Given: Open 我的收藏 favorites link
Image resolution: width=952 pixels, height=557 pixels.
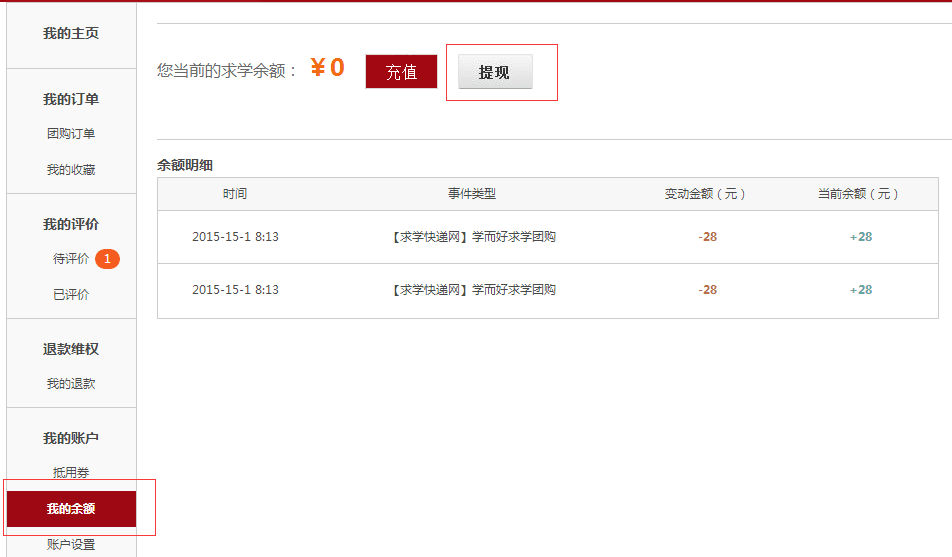Looking at the screenshot, I should 71,170.
